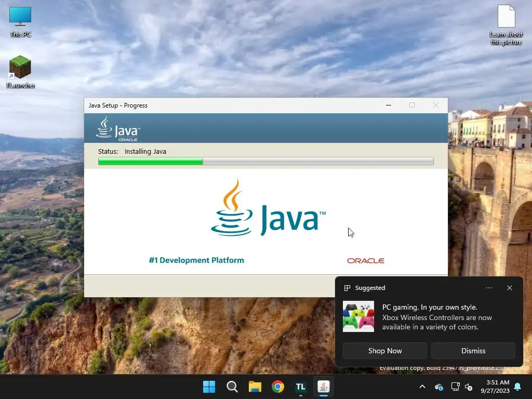This screenshot has height=399, width=532.
Task: Open the clock showing 3:51 AM
Action: tap(495, 387)
